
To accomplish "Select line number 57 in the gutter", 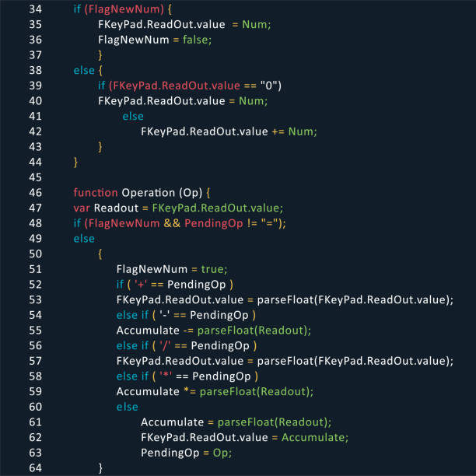I will [36, 361].
